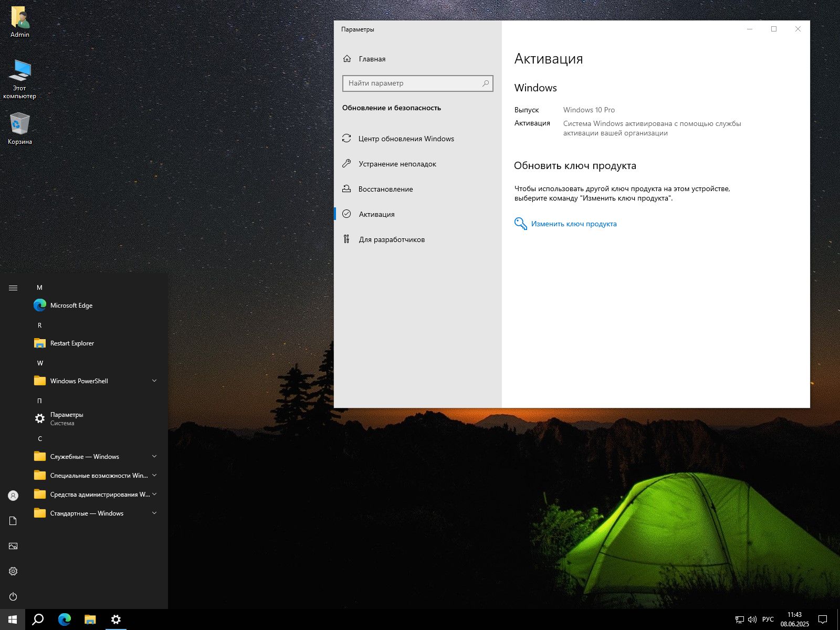Click the user account icon in Start menu
This screenshot has width=840, height=630.
[13, 496]
